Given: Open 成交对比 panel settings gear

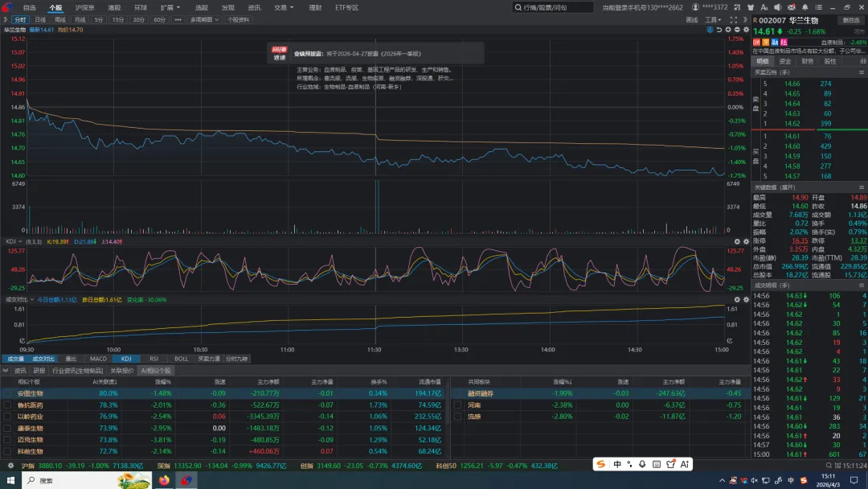Looking at the screenshot, I should [746, 300].
